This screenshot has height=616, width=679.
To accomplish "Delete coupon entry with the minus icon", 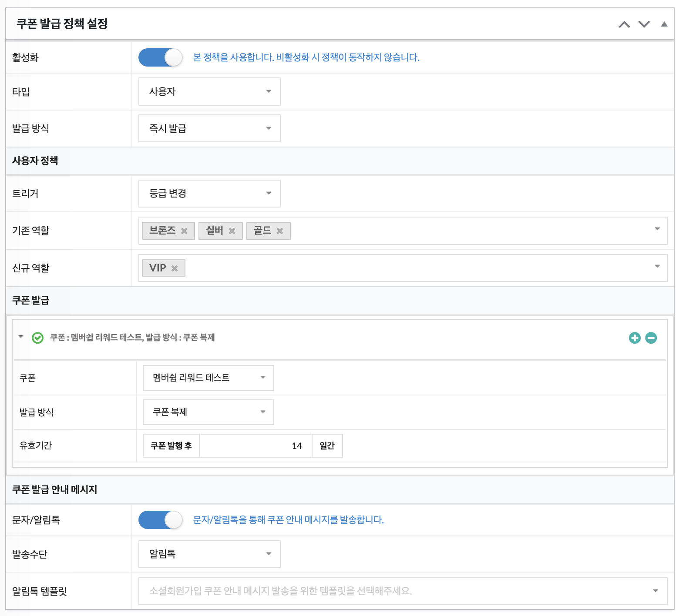I will 651,338.
